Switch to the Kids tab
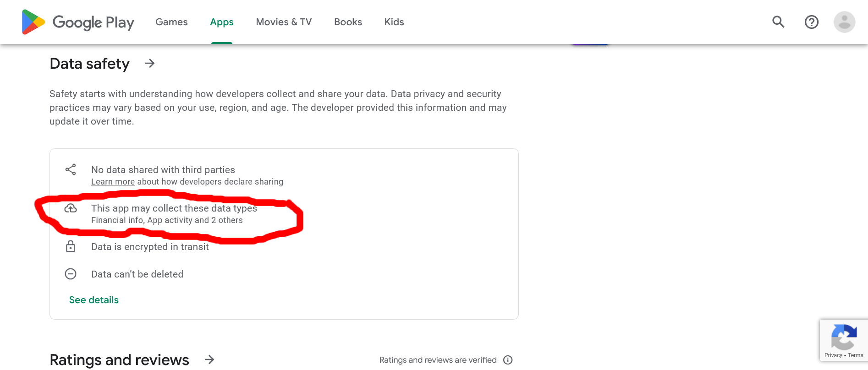 click(x=394, y=22)
